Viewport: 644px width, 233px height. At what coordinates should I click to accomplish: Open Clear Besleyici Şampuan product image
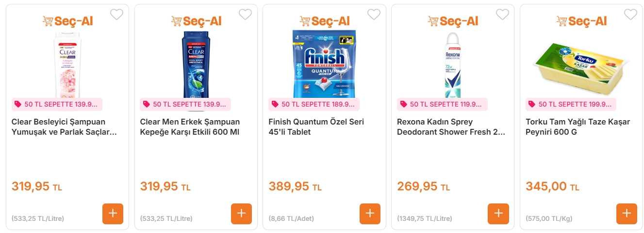(x=67, y=64)
